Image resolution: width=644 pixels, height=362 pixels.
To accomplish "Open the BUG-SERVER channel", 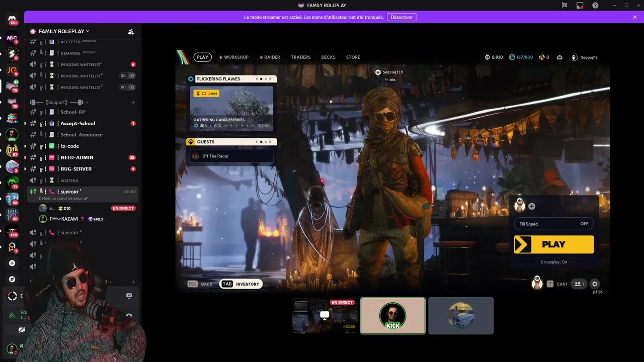I will click(x=83, y=169).
